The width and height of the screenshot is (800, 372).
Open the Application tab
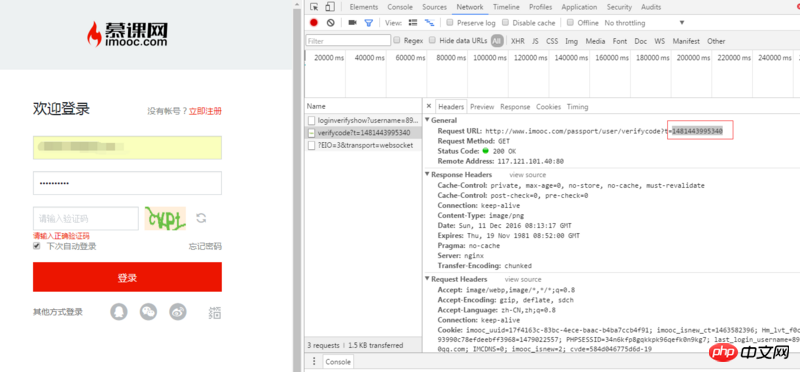[x=579, y=7]
